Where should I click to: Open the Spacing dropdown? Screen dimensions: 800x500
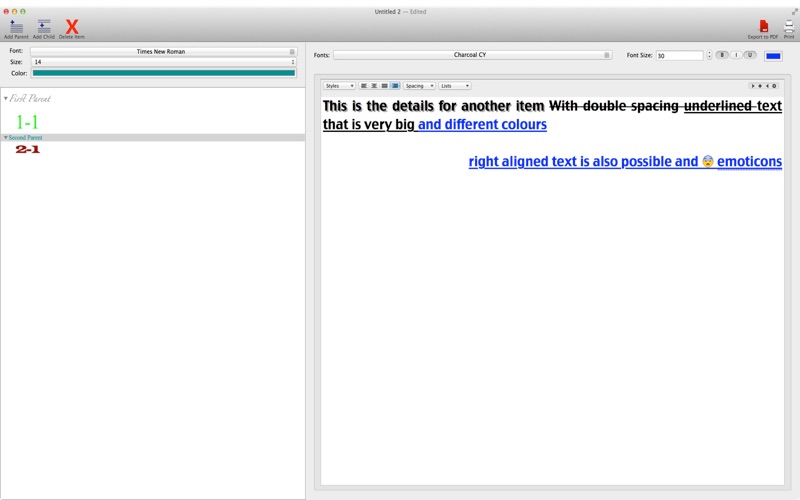tap(419, 86)
